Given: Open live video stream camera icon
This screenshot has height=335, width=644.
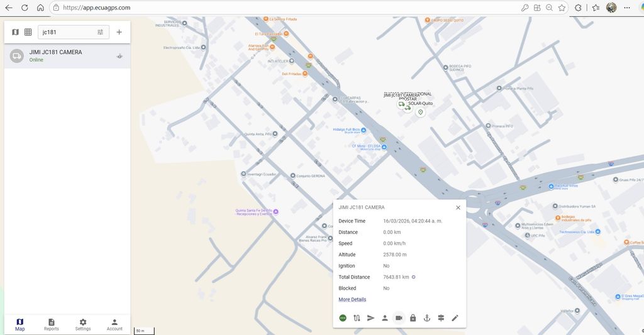Looking at the screenshot, I should (x=399, y=318).
